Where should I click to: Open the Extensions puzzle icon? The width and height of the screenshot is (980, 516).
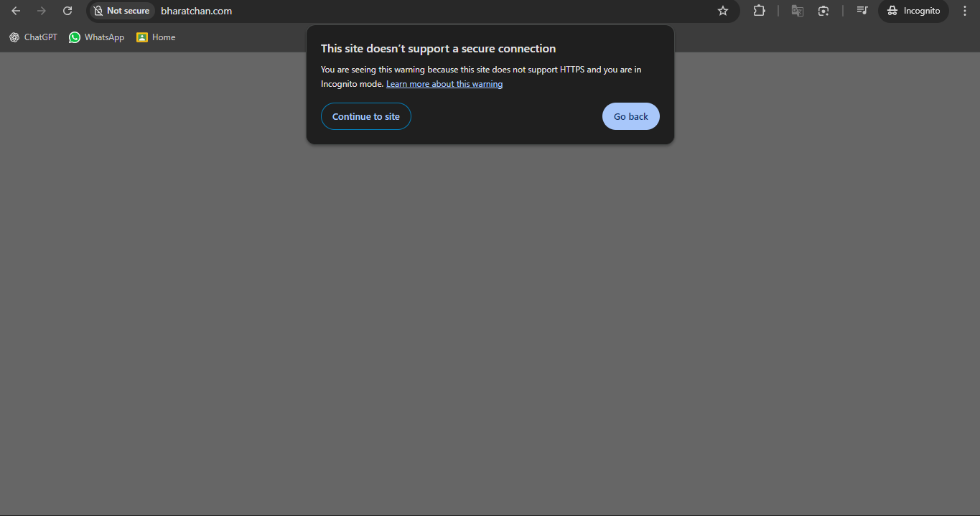click(x=759, y=11)
